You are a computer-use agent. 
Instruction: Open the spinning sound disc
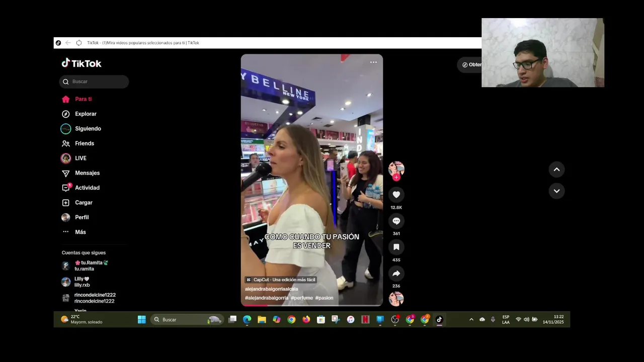point(396,299)
